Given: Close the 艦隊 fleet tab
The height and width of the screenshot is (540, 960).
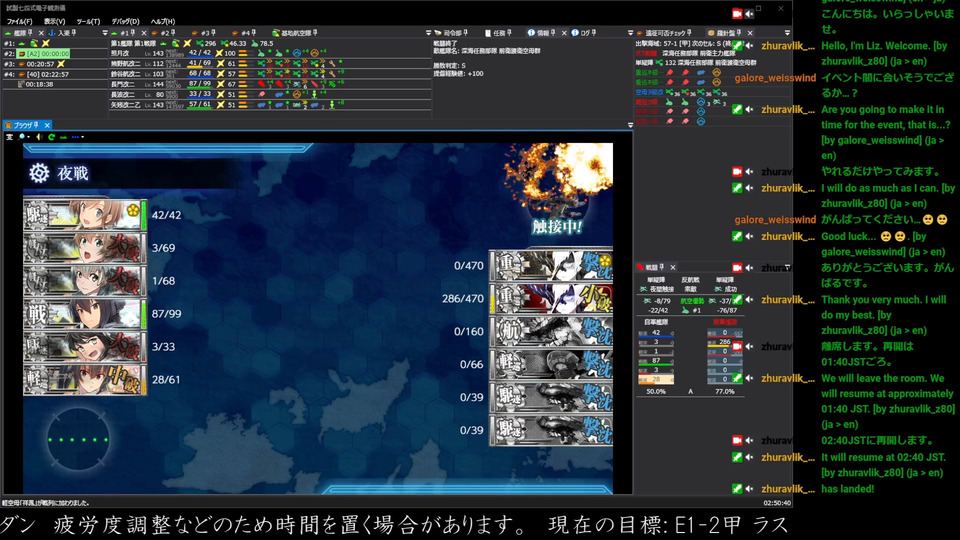Looking at the screenshot, I should [41, 33].
